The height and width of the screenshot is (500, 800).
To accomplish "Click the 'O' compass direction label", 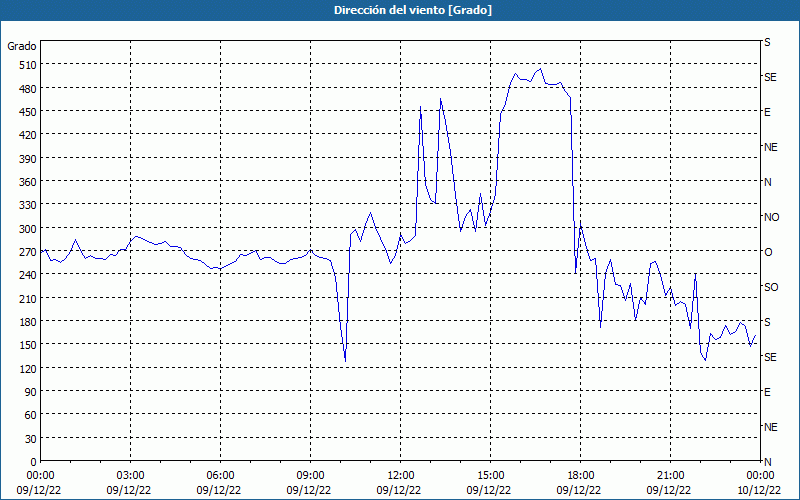I will coord(768,252).
